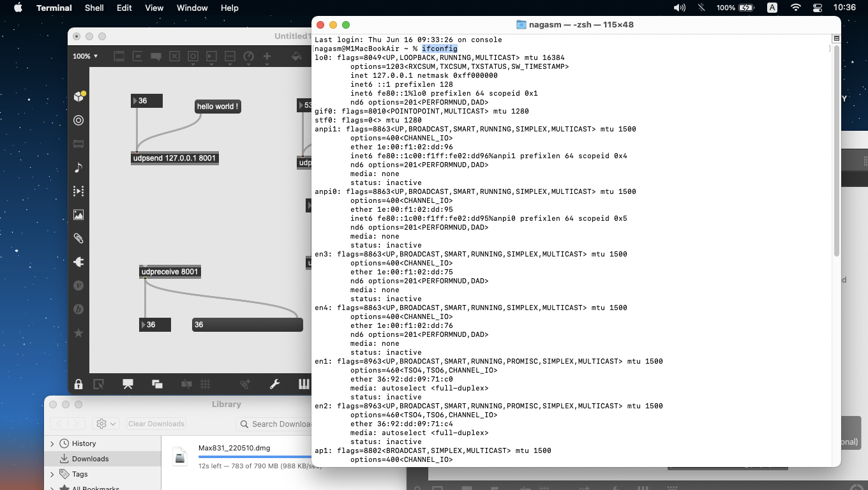Image resolution: width=868 pixels, height=490 pixels.
Task: Click the add snippet paperclip icon in Max
Action: tap(246, 384)
